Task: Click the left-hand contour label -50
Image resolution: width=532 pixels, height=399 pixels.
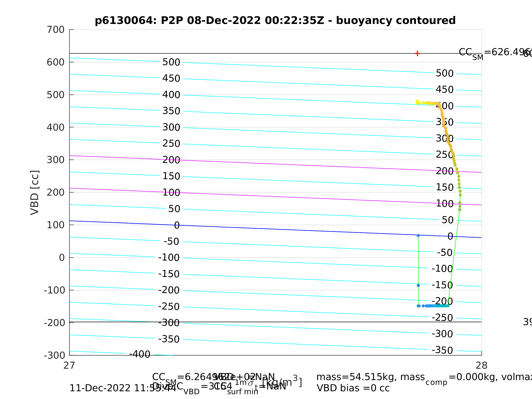Action: point(171,241)
